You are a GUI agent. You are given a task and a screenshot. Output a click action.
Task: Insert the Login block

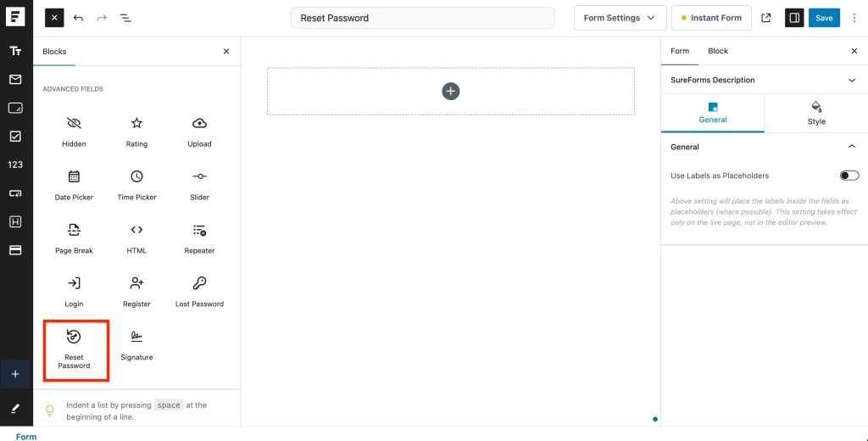coord(74,292)
